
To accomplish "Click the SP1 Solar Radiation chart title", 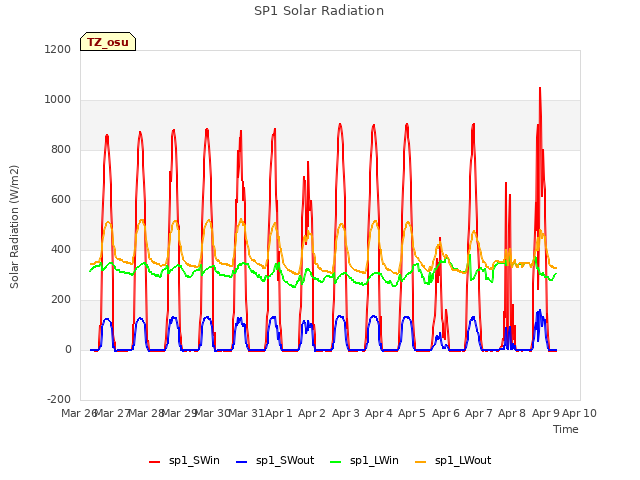I will pyautogui.click(x=319, y=11).
